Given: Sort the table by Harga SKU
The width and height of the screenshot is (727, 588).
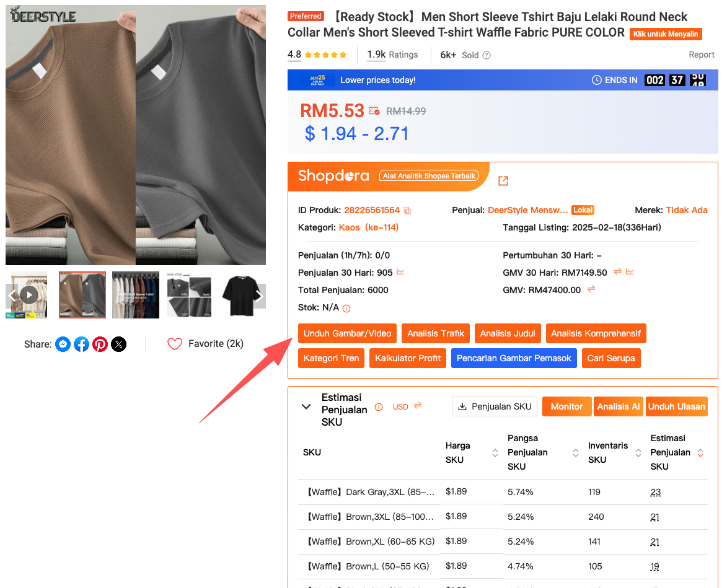Looking at the screenshot, I should (495, 453).
